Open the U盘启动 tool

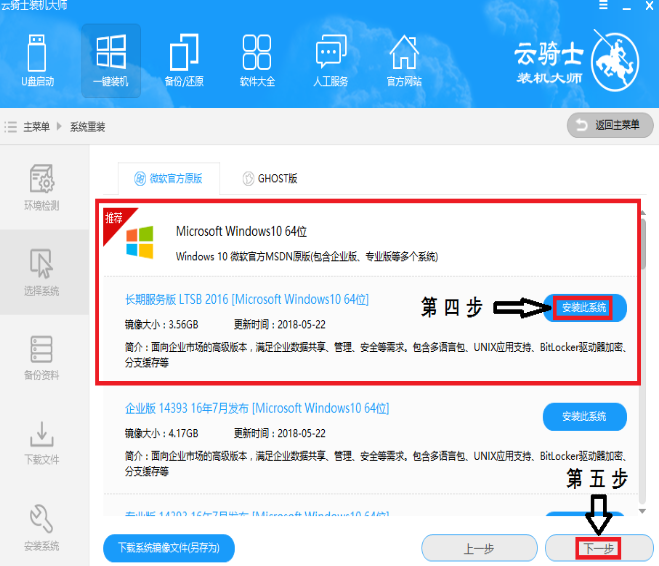pyautogui.click(x=37, y=61)
